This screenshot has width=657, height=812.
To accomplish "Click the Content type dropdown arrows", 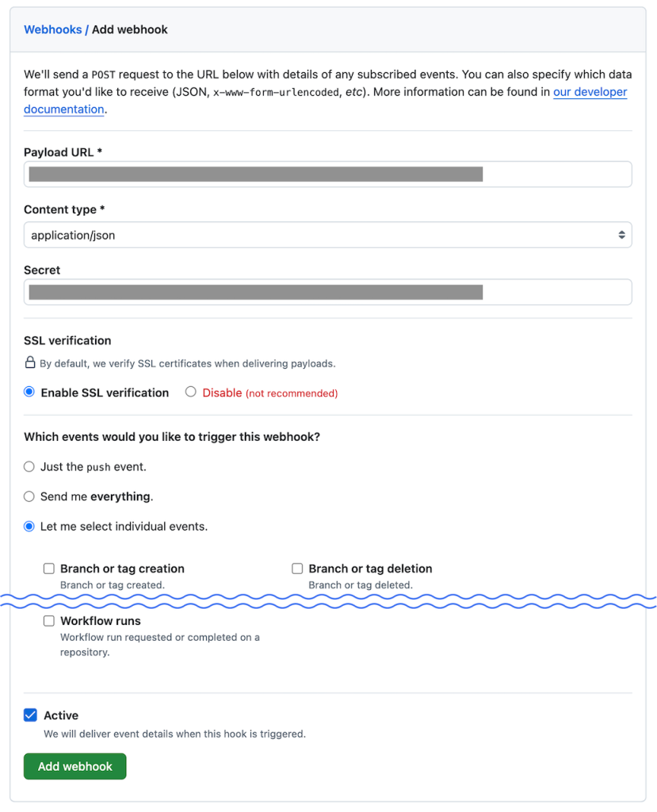I will tap(621, 235).
